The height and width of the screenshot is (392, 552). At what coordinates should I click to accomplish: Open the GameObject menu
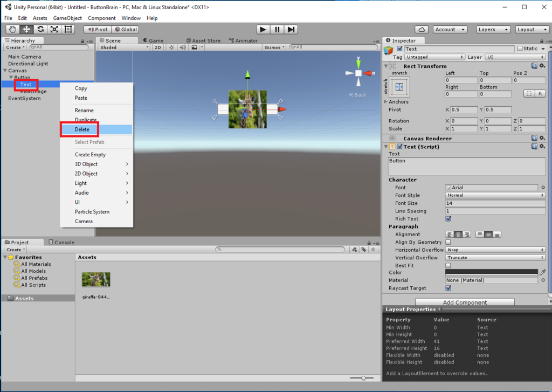pos(67,18)
